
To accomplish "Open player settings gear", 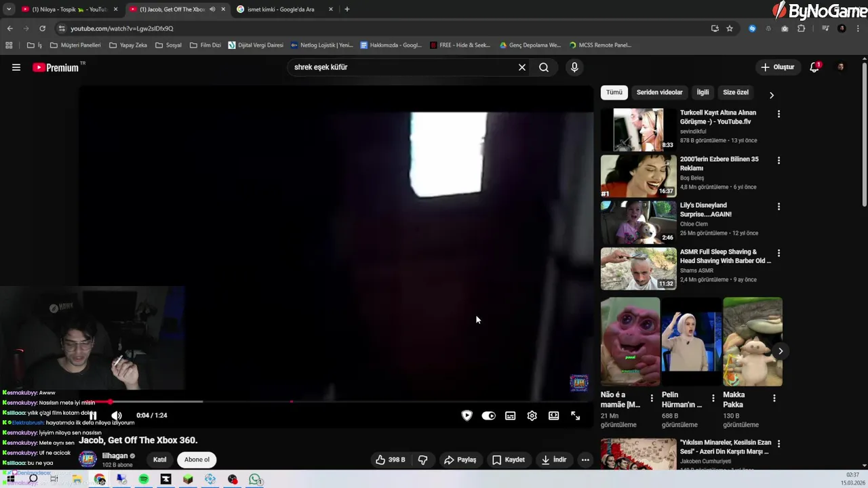I will (532, 415).
